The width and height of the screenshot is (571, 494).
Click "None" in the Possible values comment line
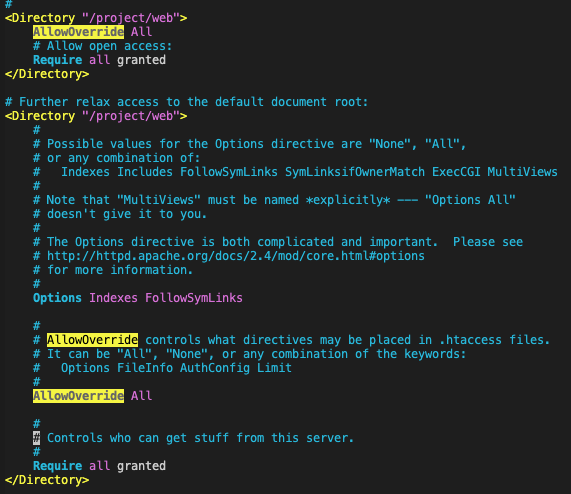tap(390, 144)
